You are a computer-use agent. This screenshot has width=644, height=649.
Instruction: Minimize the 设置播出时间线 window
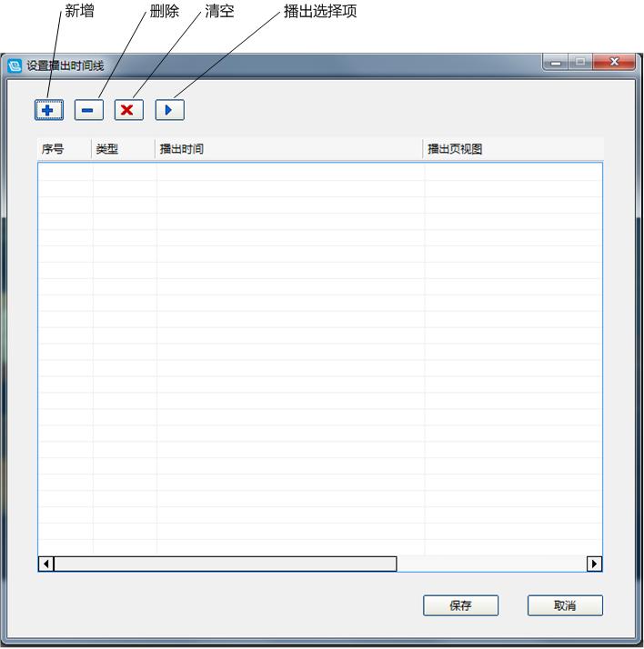click(x=556, y=62)
